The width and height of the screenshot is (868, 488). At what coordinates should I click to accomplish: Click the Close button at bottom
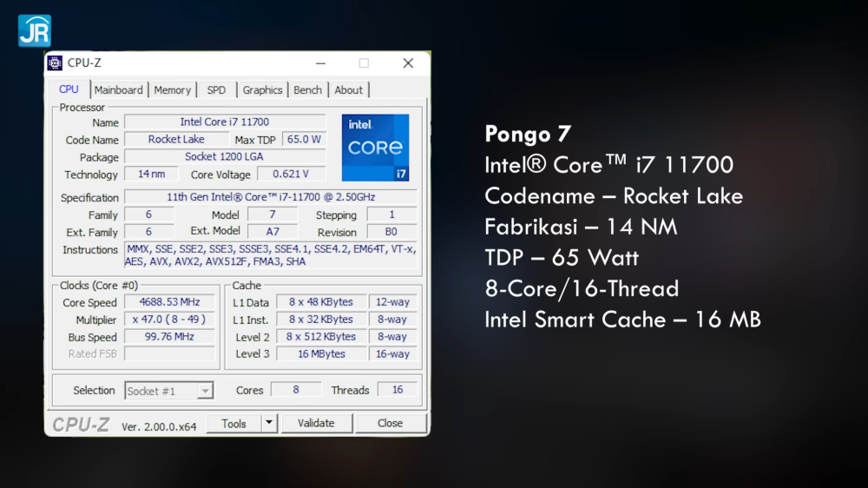click(x=391, y=423)
